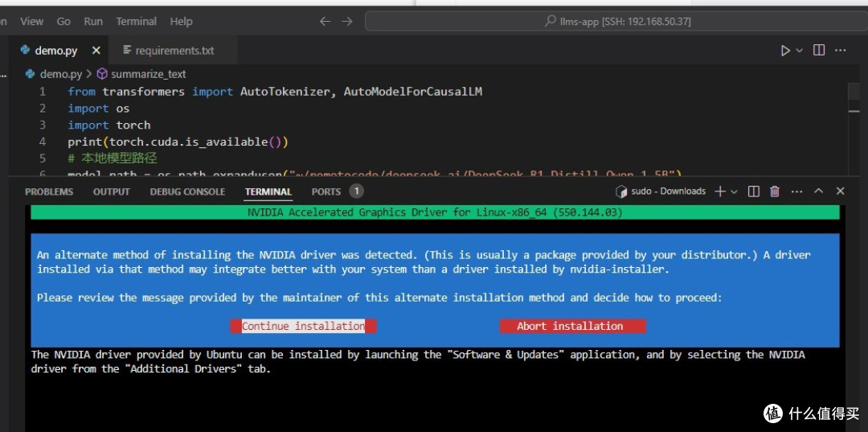Open the Help menu
Image resolution: width=868 pixels, height=432 pixels.
181,22
